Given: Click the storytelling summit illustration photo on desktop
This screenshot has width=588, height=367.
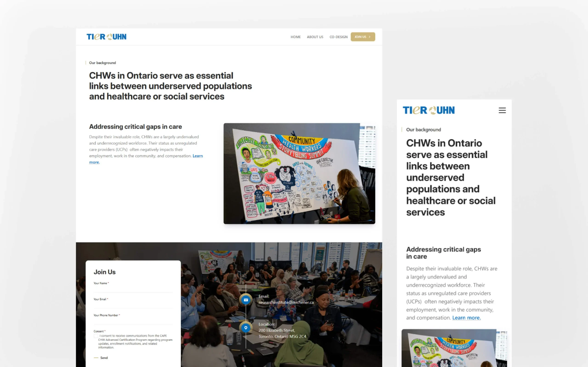Looking at the screenshot, I should 299,174.
